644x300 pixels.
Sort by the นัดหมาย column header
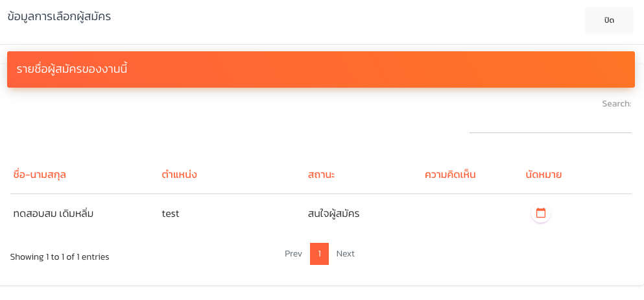543,175
